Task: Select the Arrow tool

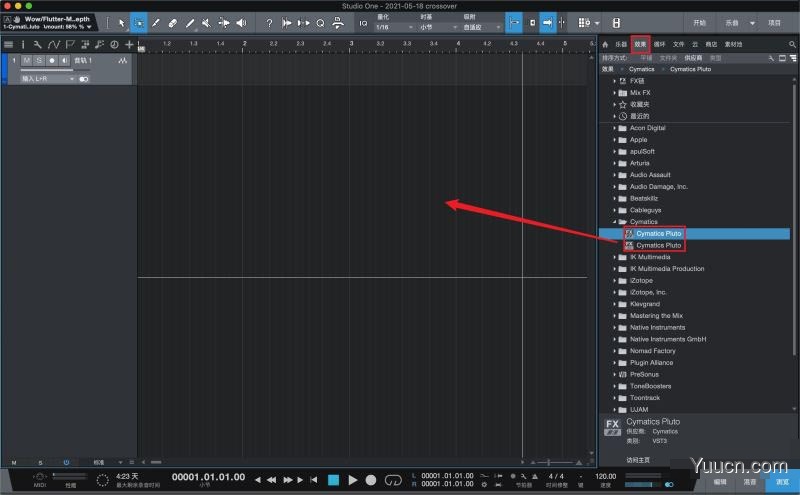Action: coord(121,23)
